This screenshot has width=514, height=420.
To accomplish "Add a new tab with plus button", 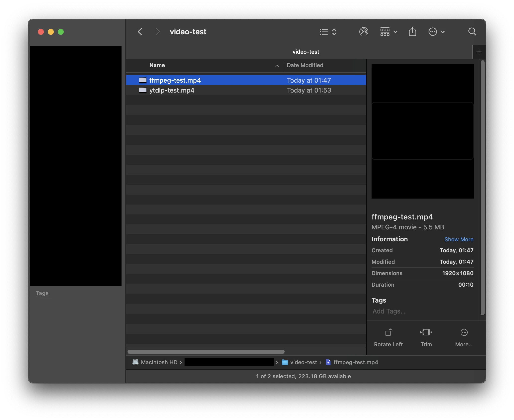I will point(479,52).
